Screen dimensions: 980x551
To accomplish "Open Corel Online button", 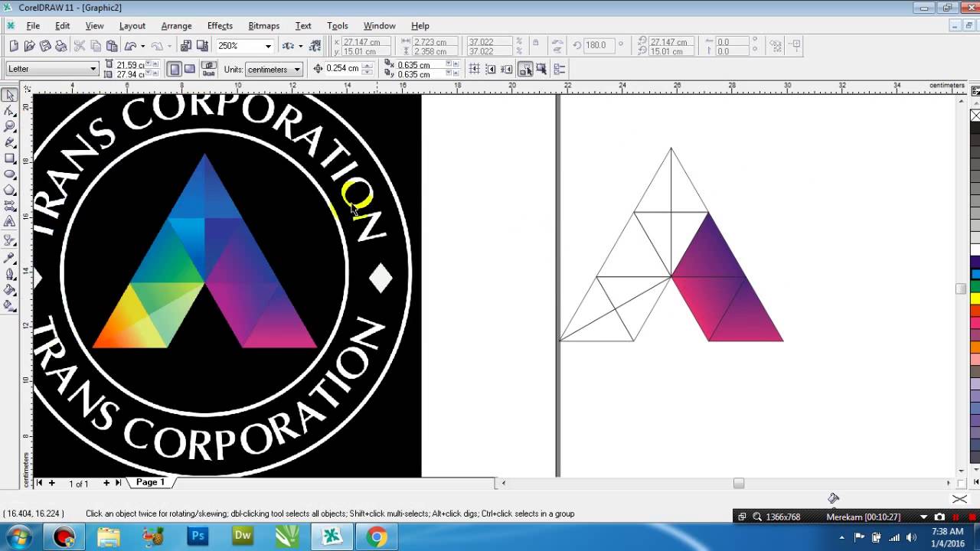I will point(315,46).
